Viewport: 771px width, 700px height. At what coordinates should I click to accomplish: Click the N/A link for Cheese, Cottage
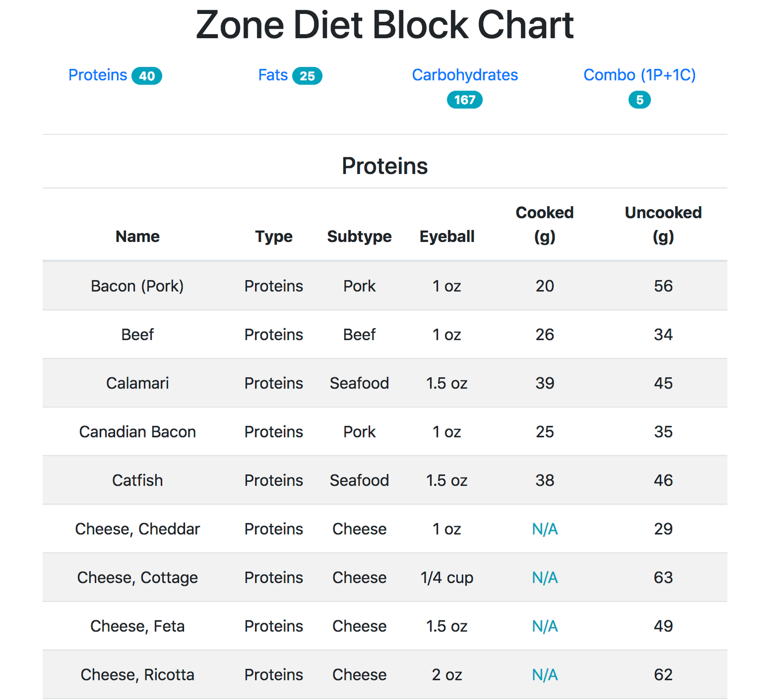(545, 577)
